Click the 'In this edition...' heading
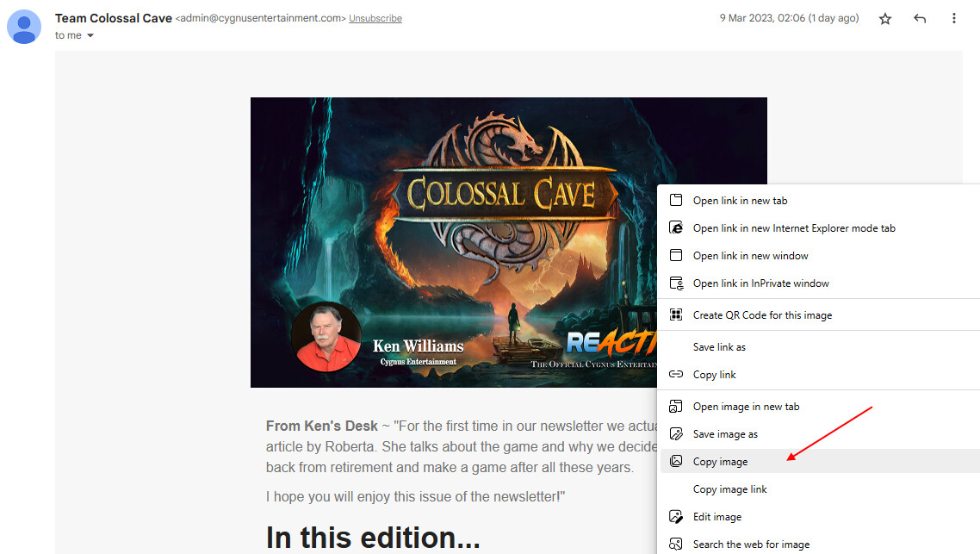The image size is (980, 554). coord(373,537)
